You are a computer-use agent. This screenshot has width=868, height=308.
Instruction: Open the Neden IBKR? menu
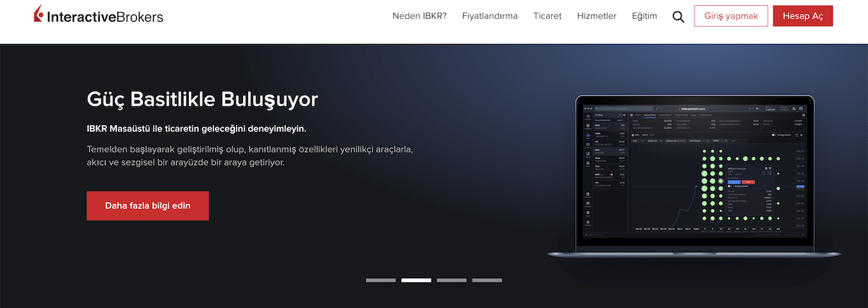420,16
